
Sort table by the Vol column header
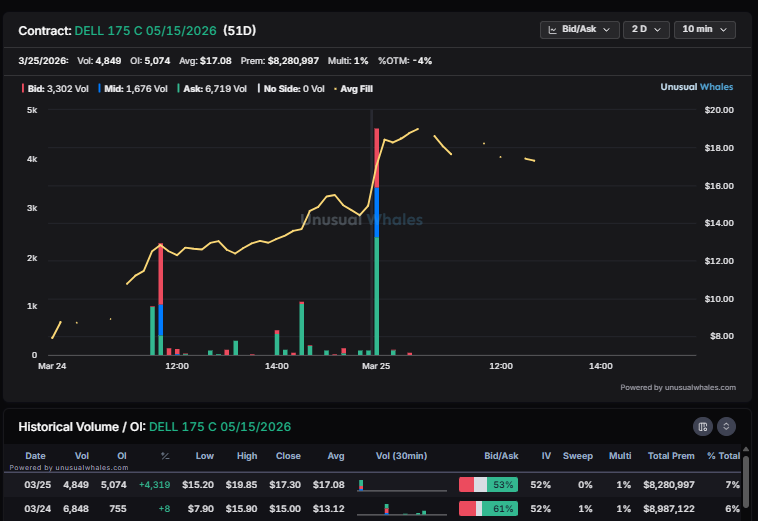82,456
